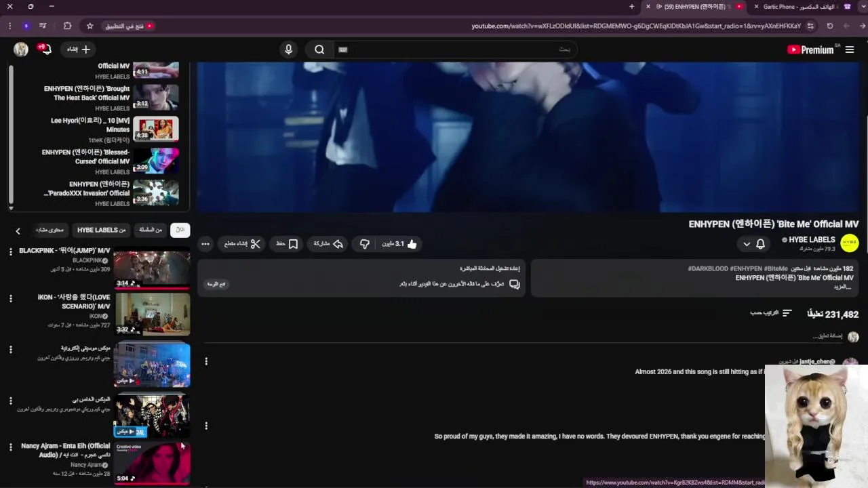This screenshot has width=868, height=488.
Task: Open options for 'الميكس الخاص بي' mix
Action: tap(10, 401)
